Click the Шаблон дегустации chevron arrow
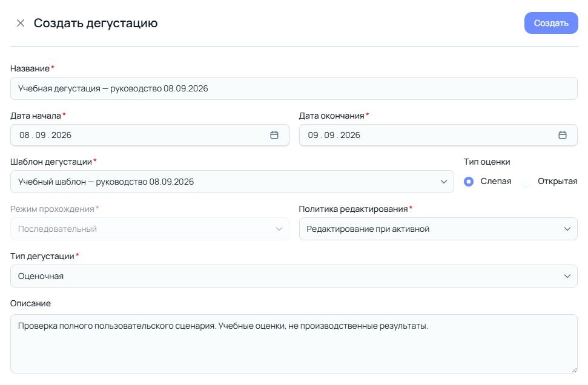The width and height of the screenshot is (588, 385). (x=444, y=182)
